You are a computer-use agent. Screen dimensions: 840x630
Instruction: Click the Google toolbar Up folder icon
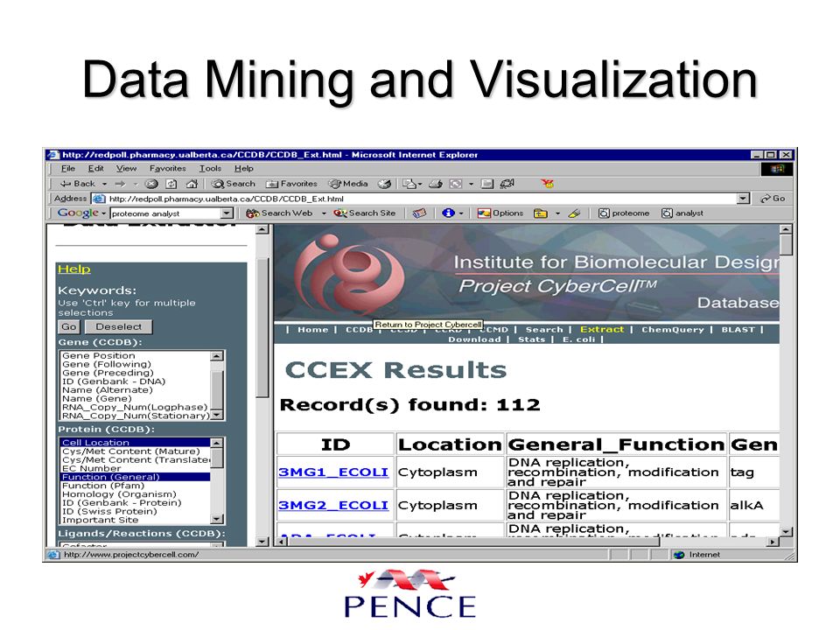click(x=541, y=213)
